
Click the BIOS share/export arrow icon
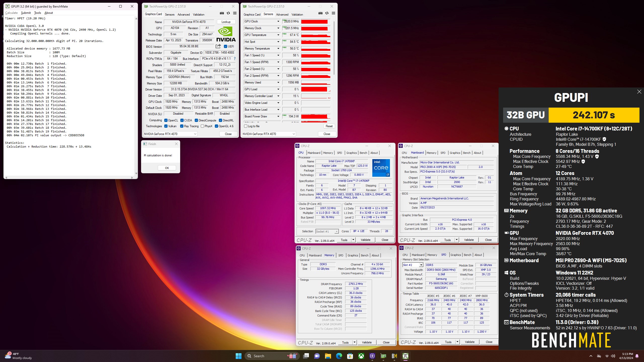tap(218, 46)
